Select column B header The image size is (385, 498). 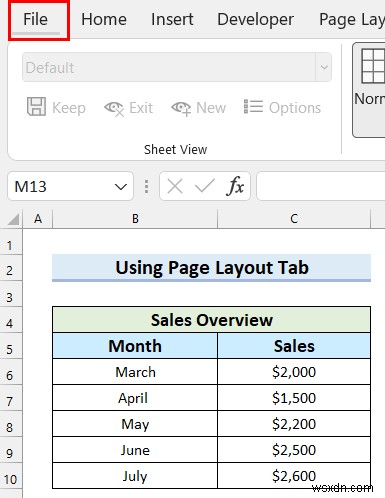pyautogui.click(x=135, y=219)
